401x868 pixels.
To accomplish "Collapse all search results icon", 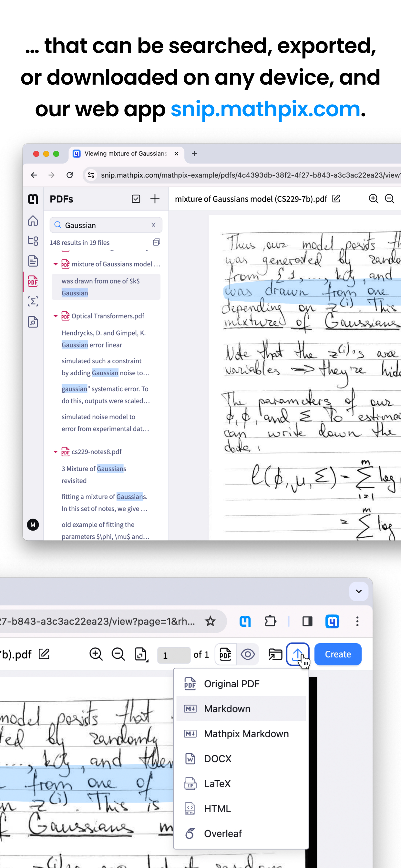I will click(x=156, y=242).
